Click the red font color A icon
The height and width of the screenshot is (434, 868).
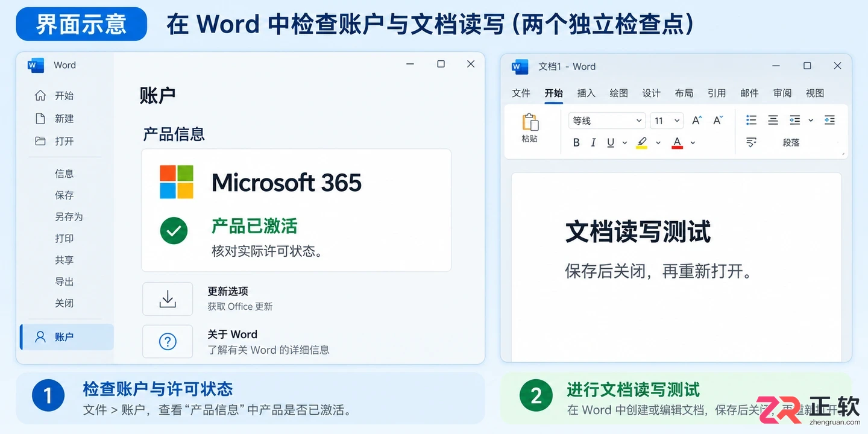pyautogui.click(x=677, y=143)
